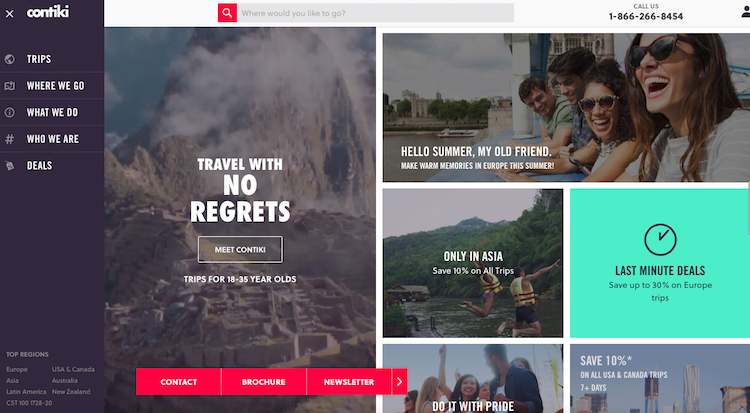Image resolution: width=750 pixels, height=413 pixels.
Task: Expand the red bar's right arrow chevron
Action: (399, 381)
